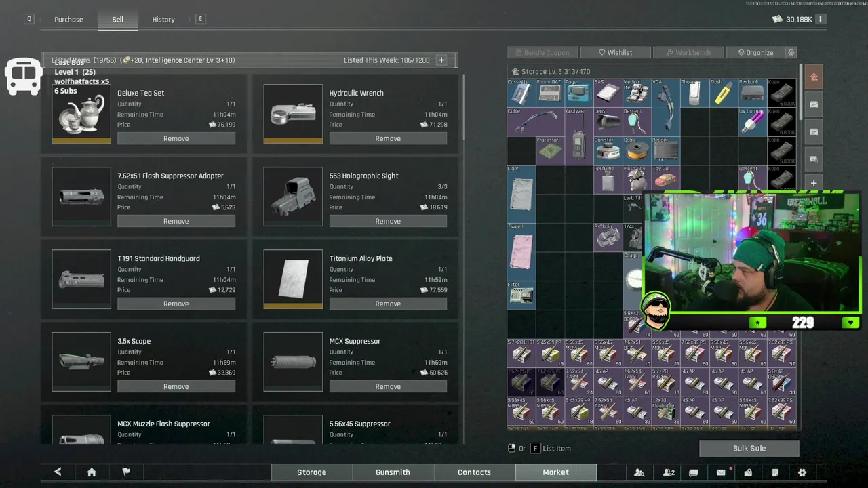Select the Fiber fabric item in storage

521,194
